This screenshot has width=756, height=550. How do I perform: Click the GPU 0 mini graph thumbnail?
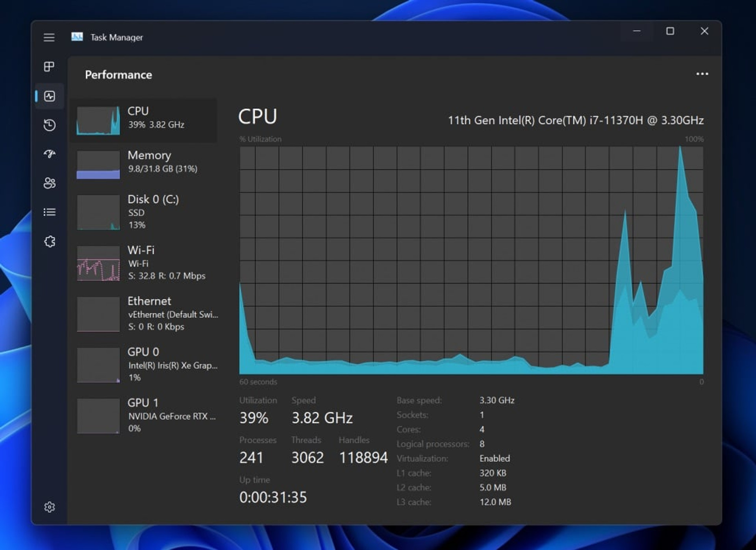98,365
